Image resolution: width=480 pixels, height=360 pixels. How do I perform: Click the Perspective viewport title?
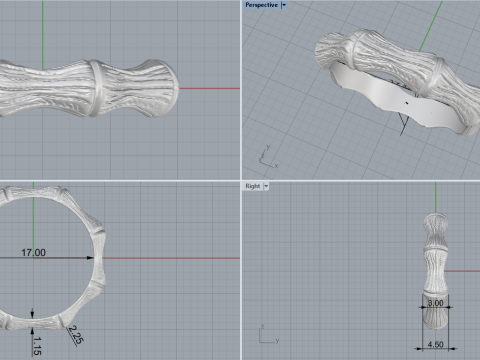click(x=261, y=5)
